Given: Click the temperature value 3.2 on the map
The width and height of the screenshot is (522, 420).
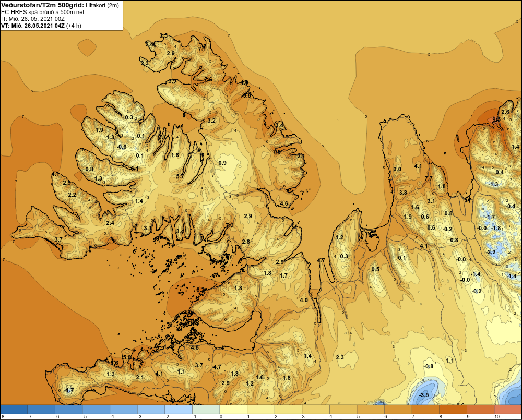Looking at the screenshot, I should (x=211, y=121).
